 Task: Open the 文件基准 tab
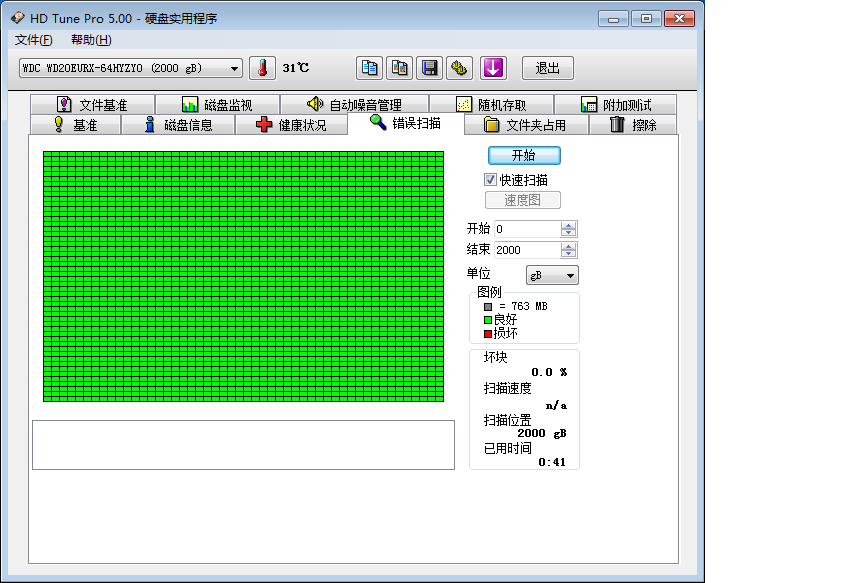[x=92, y=104]
